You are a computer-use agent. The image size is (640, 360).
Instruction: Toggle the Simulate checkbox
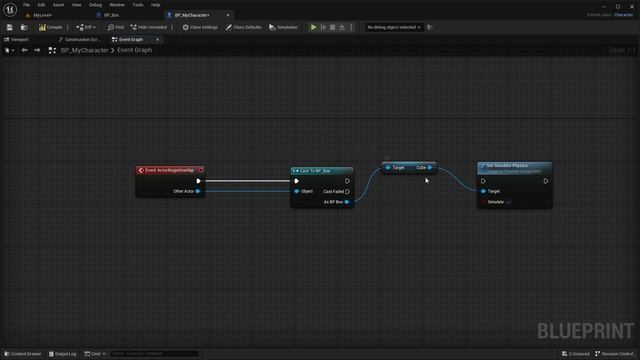coord(509,202)
